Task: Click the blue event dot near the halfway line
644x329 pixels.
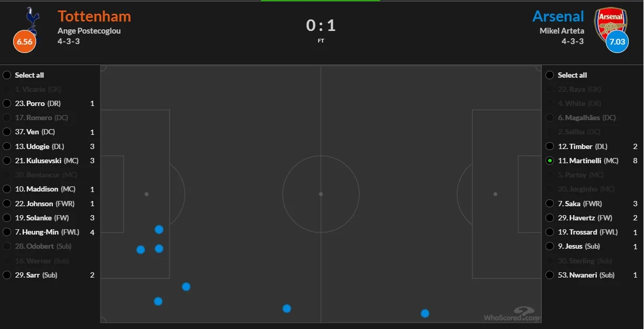Action: pyautogui.click(x=287, y=309)
